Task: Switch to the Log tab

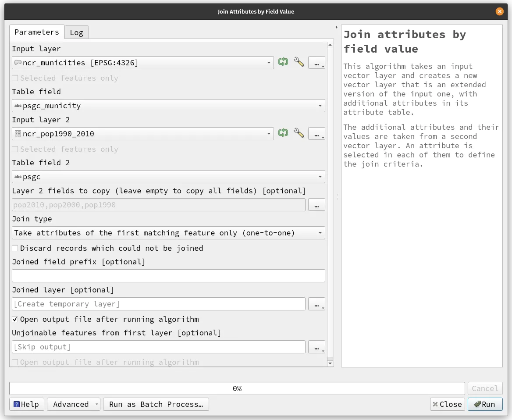Action: click(76, 32)
